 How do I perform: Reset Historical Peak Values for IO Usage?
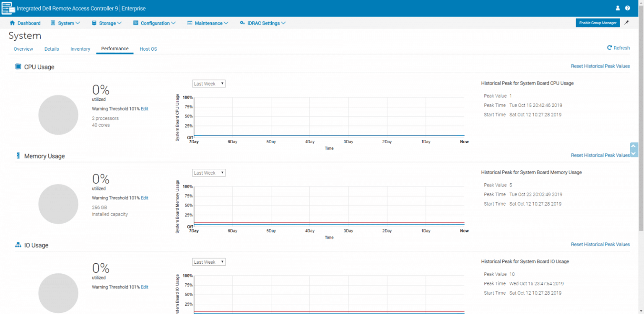(600, 245)
